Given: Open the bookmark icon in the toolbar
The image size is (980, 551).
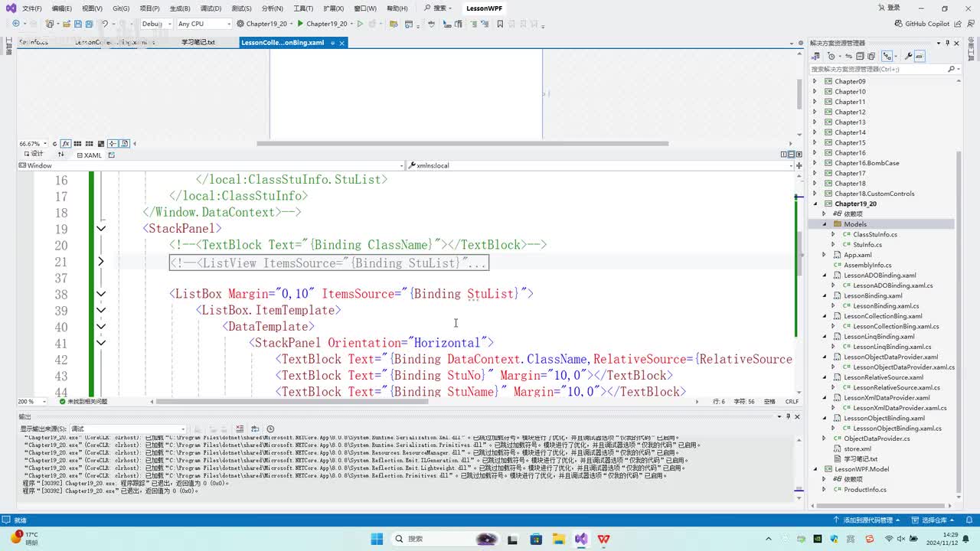Looking at the screenshot, I should [500, 24].
